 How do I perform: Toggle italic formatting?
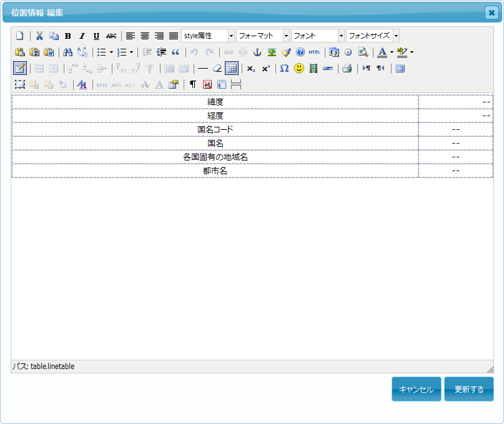[x=82, y=36]
